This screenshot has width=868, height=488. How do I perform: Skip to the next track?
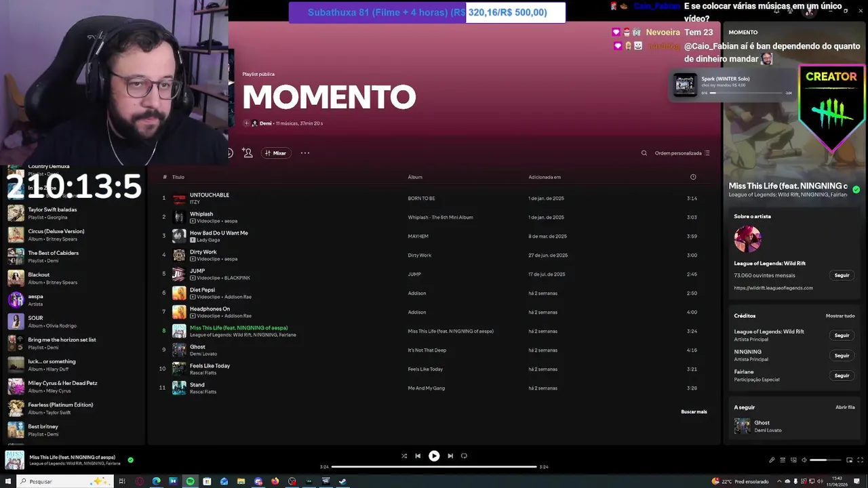click(x=450, y=456)
